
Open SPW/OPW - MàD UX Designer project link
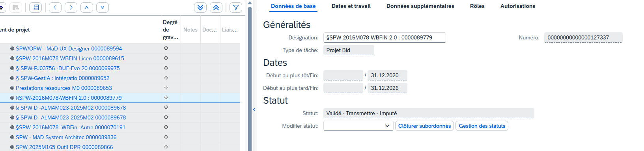(69, 48)
